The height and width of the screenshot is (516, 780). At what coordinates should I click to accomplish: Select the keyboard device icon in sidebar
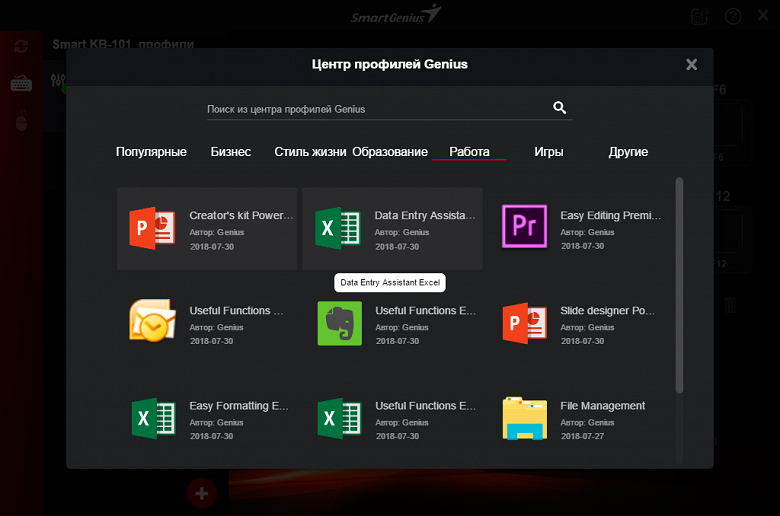coord(21,84)
